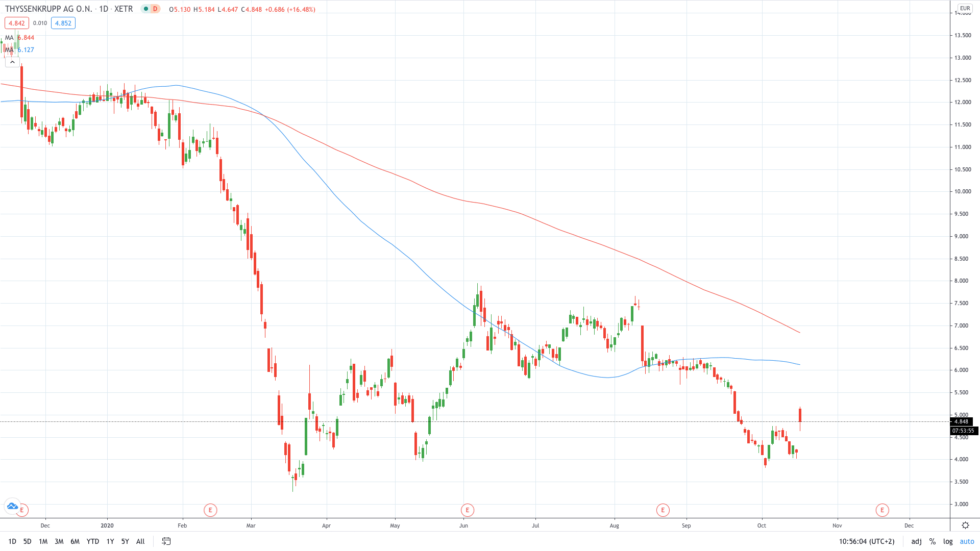Click the earnings marker in mid February
The width and height of the screenshot is (980, 551).
click(210, 510)
